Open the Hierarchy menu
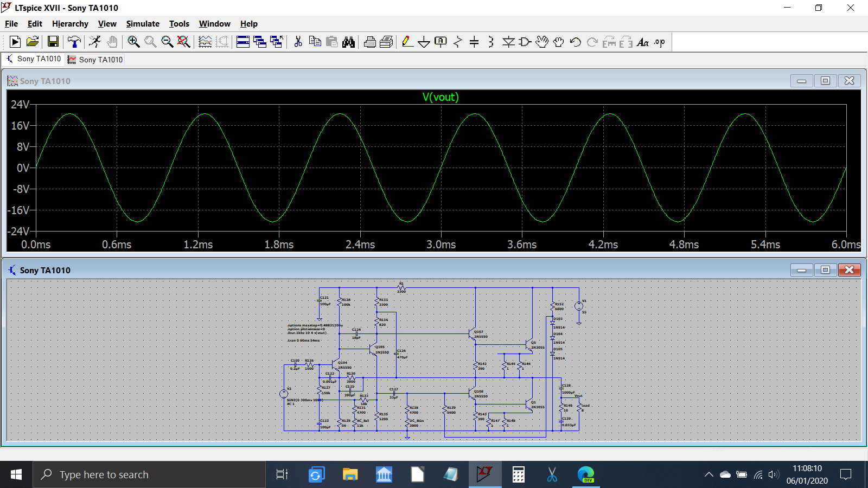 tap(70, 24)
